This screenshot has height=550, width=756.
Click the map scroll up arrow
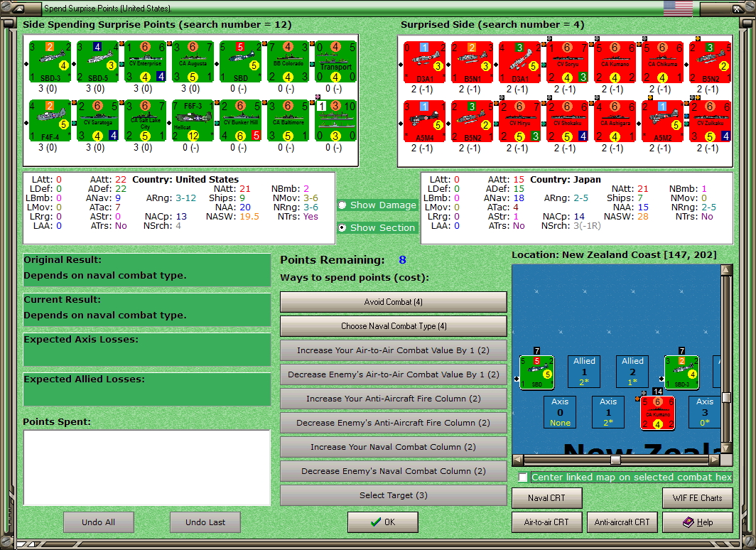tap(726, 270)
